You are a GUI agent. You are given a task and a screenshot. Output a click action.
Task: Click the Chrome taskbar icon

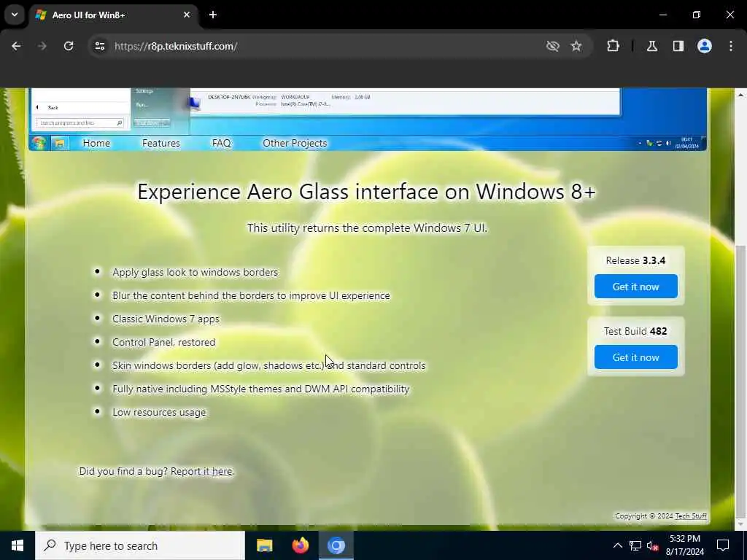[x=336, y=545]
